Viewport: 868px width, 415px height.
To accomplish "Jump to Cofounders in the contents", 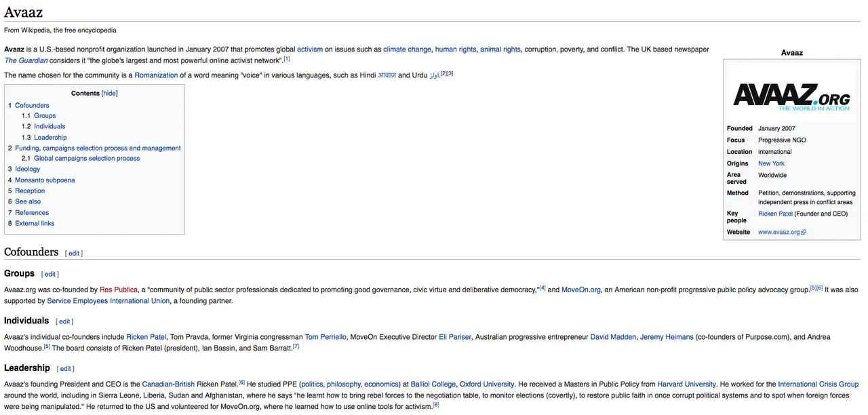I will pyautogui.click(x=32, y=106).
